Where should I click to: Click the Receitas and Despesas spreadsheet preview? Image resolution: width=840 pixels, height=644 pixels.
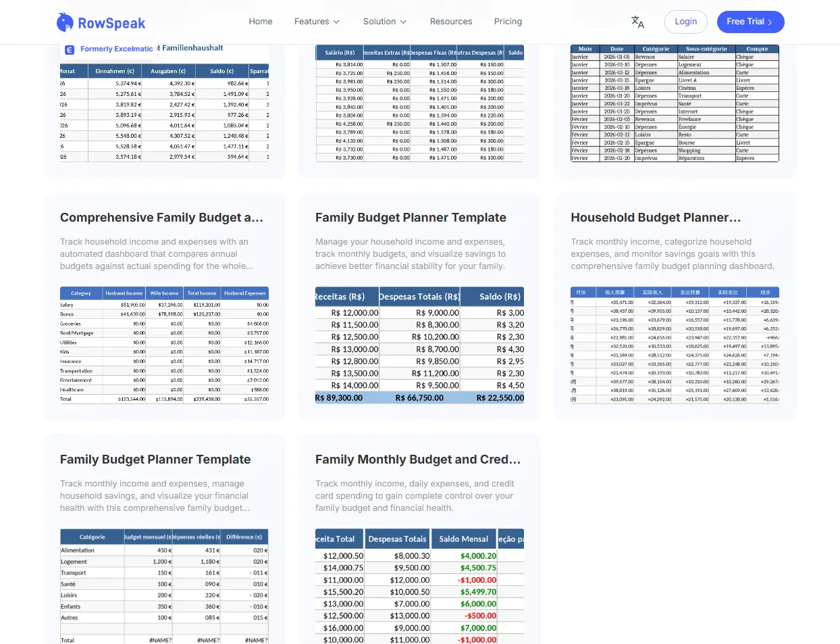pyautogui.click(x=419, y=345)
